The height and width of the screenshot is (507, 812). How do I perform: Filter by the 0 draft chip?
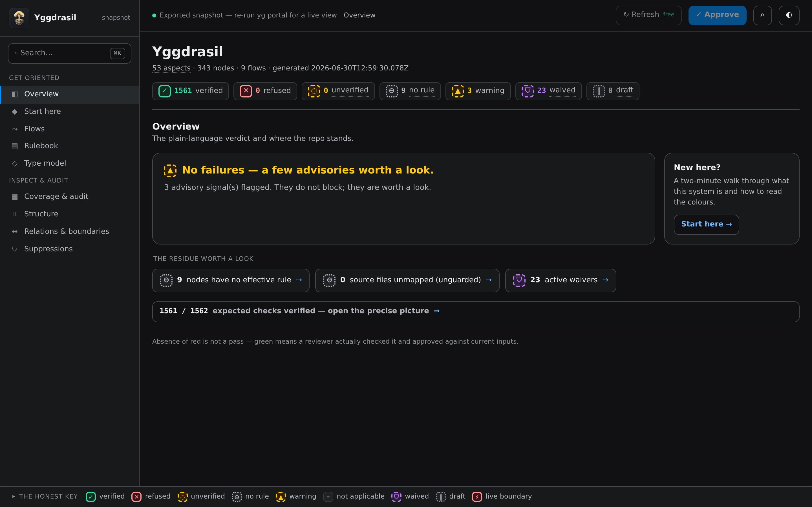[613, 91]
